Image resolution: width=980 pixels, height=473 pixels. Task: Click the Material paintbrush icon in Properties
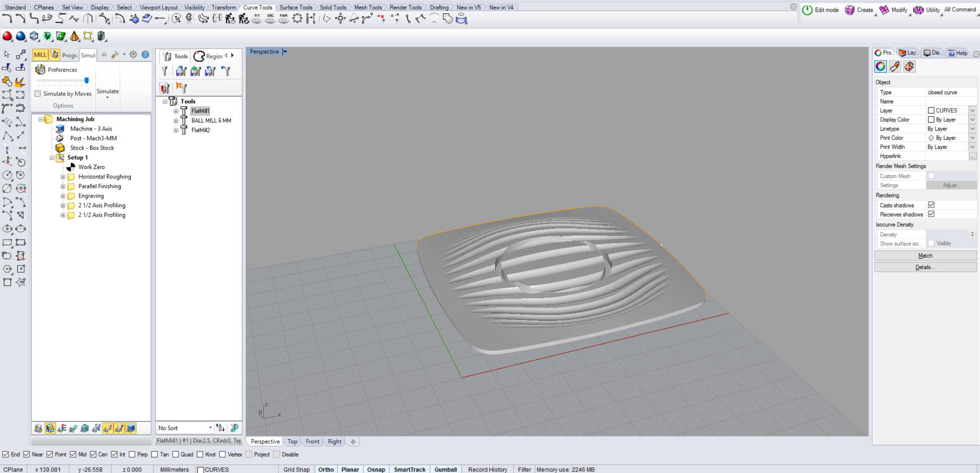coord(895,67)
